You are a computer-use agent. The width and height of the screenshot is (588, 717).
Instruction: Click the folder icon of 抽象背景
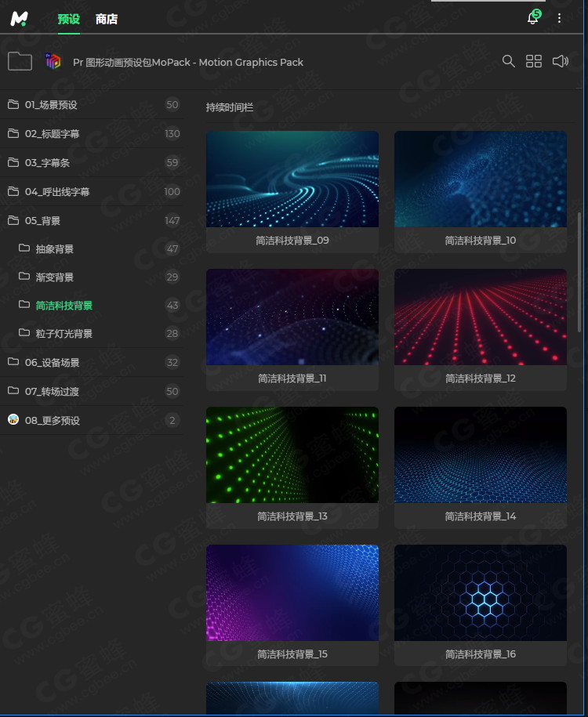(24, 248)
